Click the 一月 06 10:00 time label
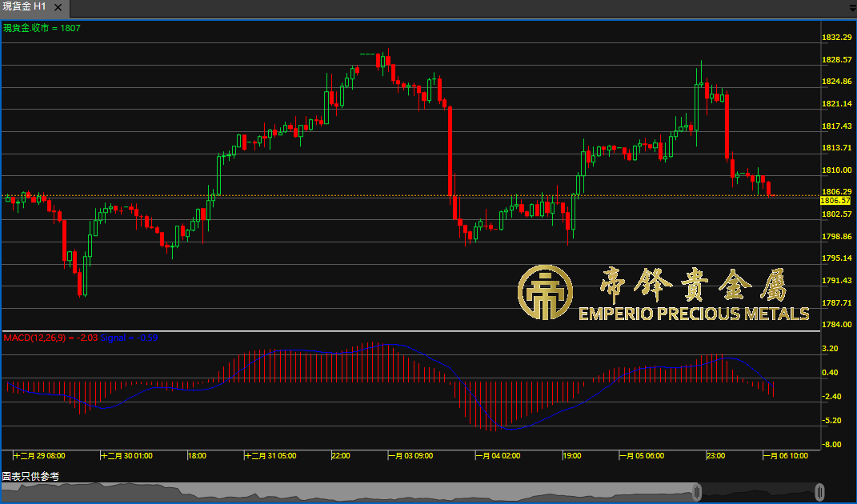The width and height of the screenshot is (857, 504). (786, 456)
